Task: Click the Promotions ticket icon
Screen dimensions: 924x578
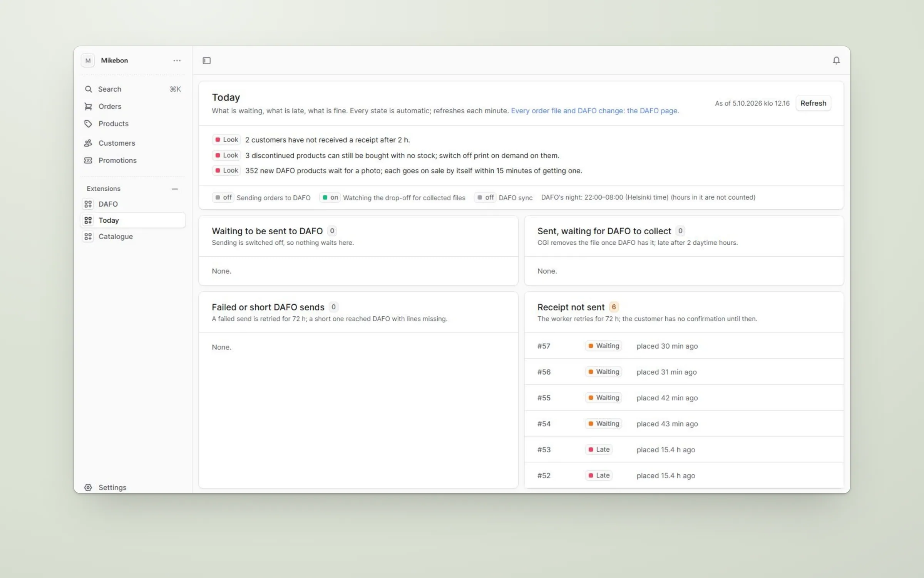Action: pyautogui.click(x=88, y=160)
